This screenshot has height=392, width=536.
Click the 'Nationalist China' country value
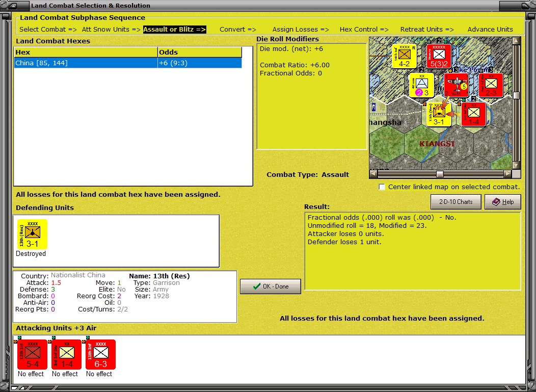pos(78,275)
